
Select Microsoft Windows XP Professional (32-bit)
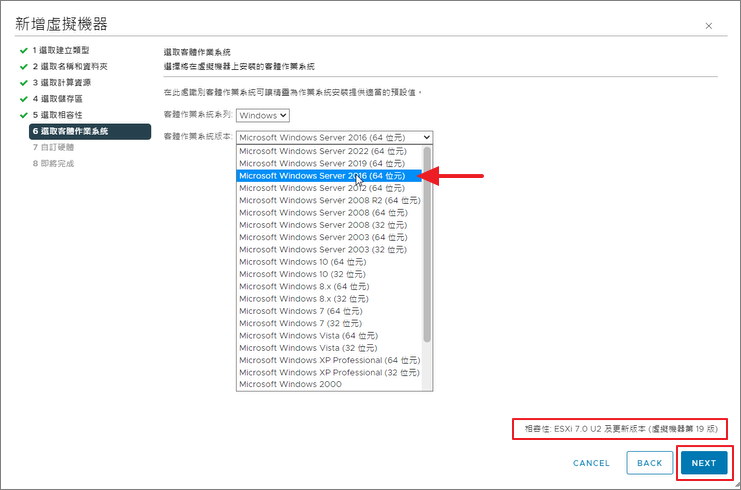coord(329,372)
